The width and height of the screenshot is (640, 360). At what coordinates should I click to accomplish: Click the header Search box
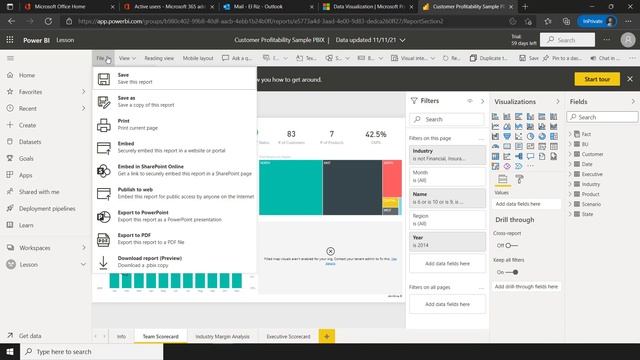point(567,40)
